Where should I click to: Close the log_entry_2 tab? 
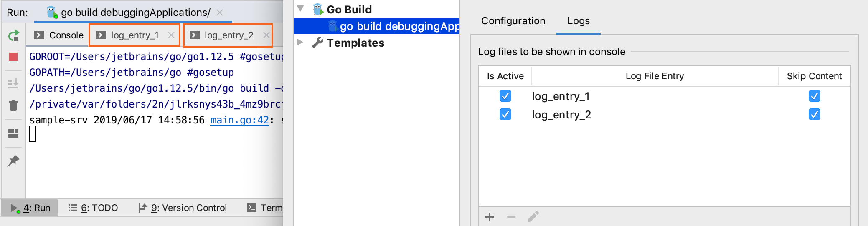266,35
